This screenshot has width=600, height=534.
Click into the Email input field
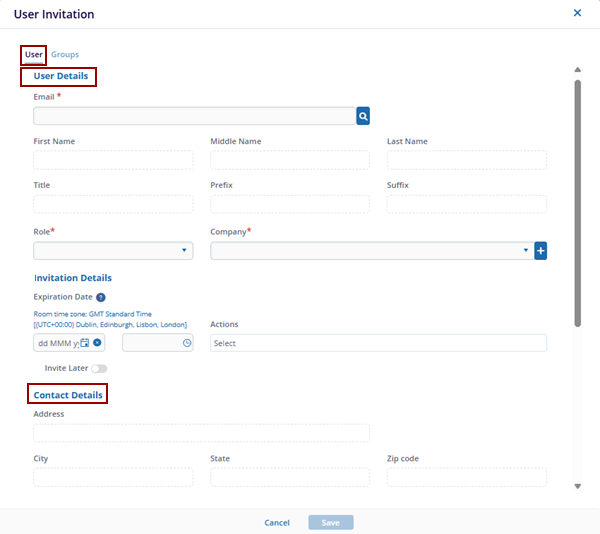195,116
